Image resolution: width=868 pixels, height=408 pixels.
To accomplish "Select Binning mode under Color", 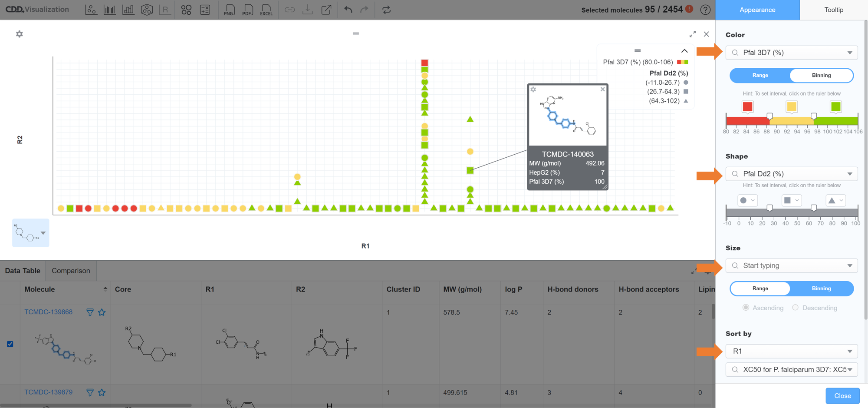I will click(821, 75).
